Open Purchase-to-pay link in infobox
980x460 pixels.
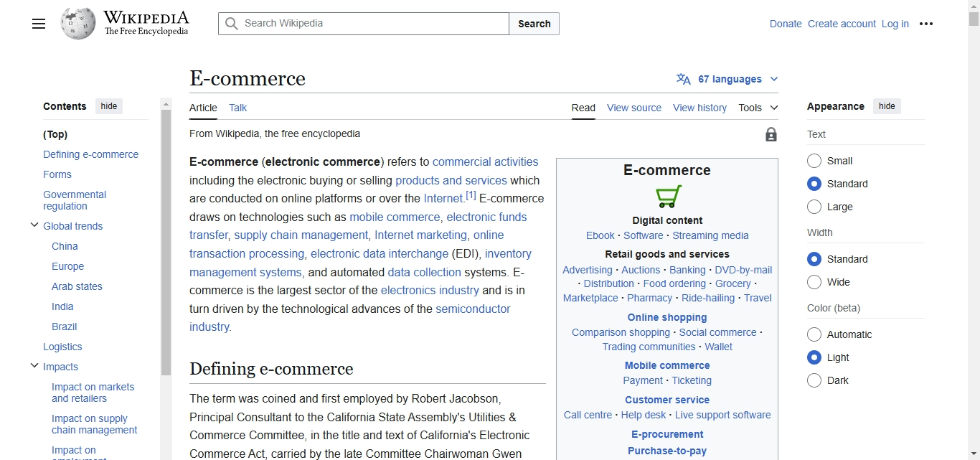coord(667,451)
